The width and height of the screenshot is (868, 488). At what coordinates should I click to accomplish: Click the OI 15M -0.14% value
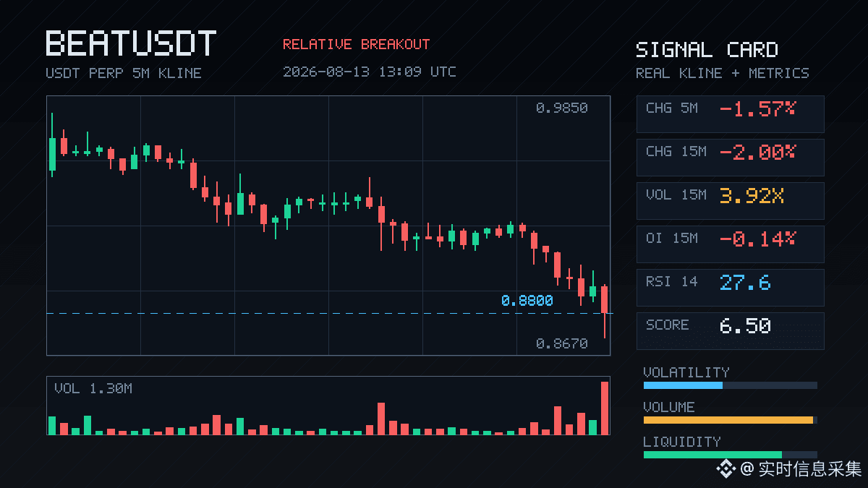coord(757,239)
